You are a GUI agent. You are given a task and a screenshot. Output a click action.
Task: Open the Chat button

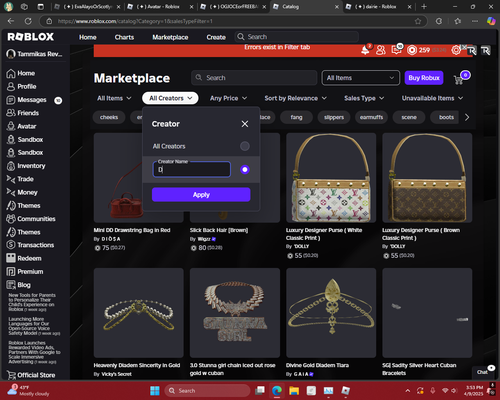click(482, 372)
